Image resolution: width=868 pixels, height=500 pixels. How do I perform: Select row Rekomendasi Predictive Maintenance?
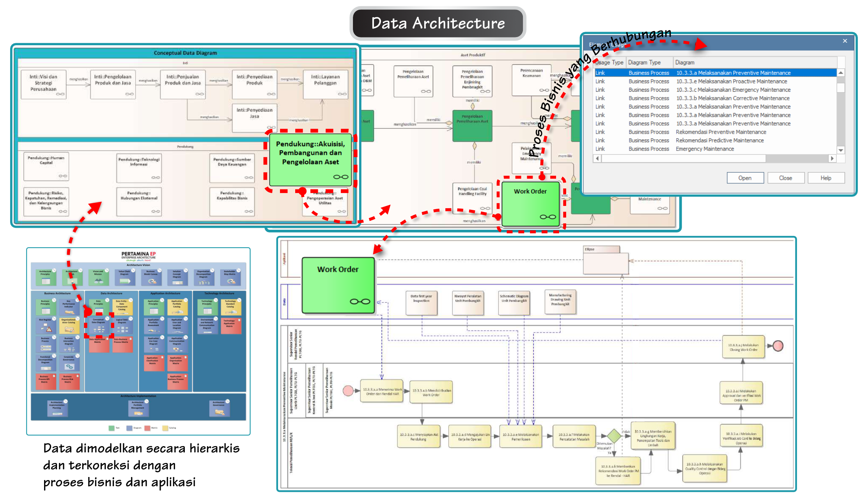[x=715, y=140]
